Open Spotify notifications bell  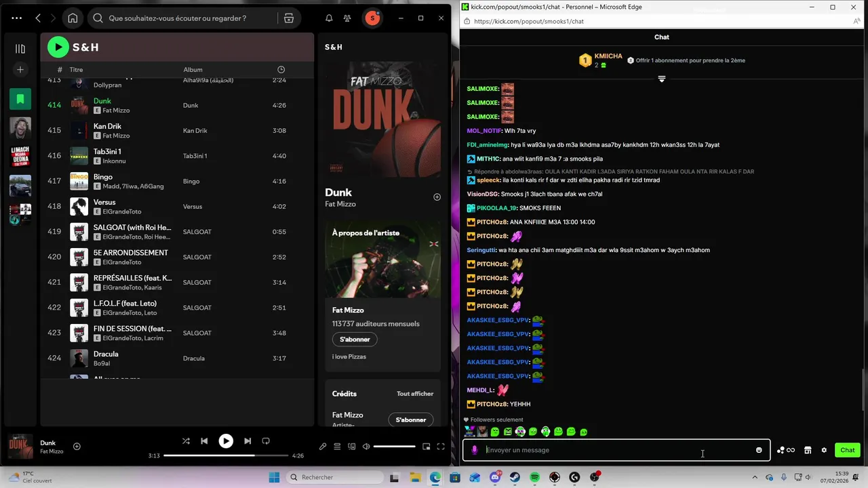(329, 18)
